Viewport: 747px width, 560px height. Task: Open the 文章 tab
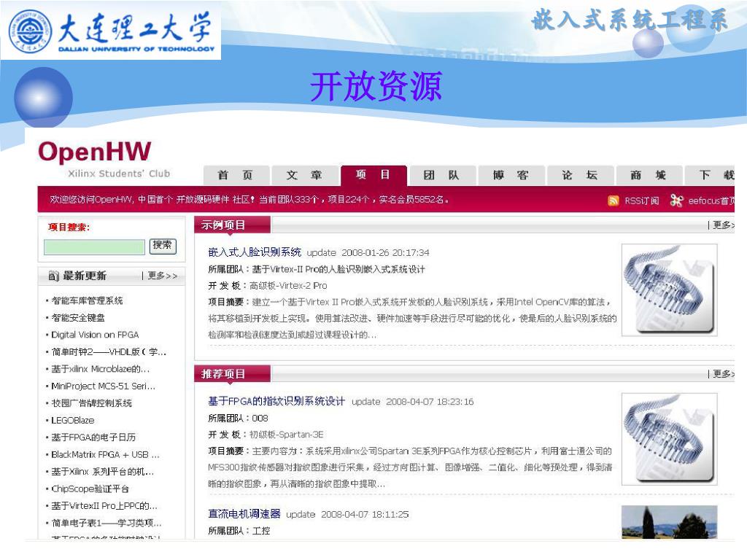tap(305, 175)
